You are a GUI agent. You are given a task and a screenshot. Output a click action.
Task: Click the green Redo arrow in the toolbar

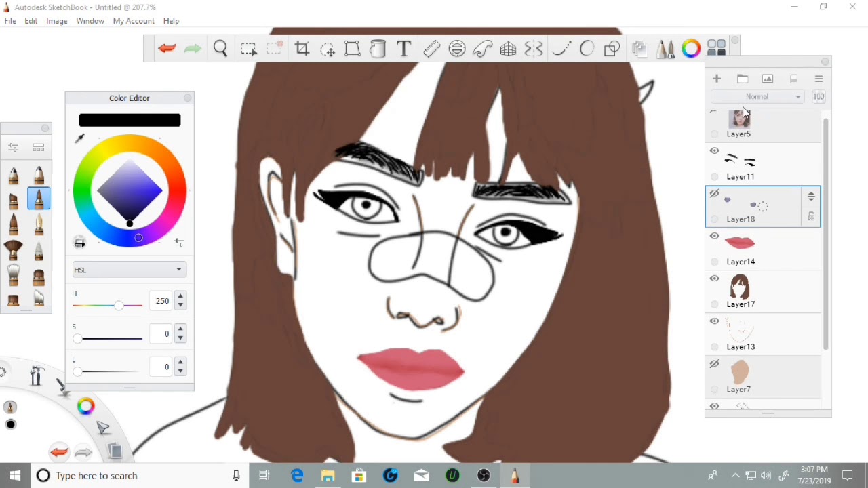pos(193,49)
